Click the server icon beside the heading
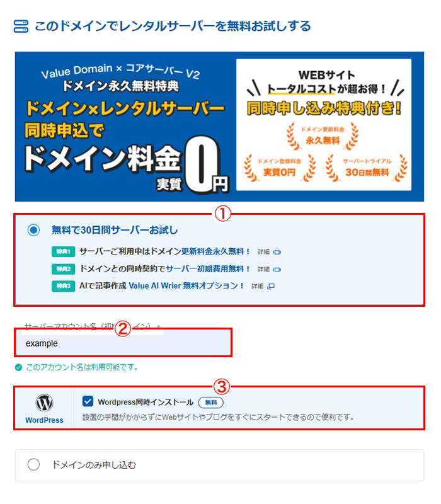This screenshot has width=441, height=504. 21,26
